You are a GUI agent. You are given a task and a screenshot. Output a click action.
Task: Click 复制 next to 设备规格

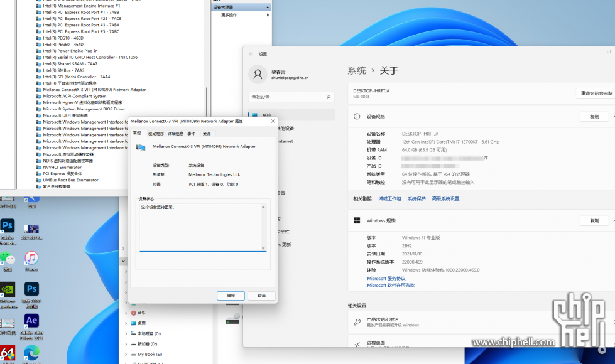(594, 116)
